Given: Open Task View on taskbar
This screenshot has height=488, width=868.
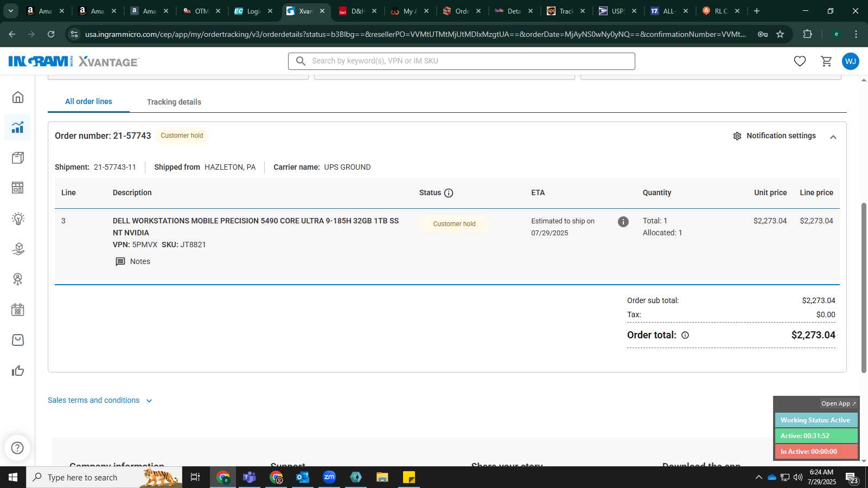Looking at the screenshot, I should click(x=195, y=477).
